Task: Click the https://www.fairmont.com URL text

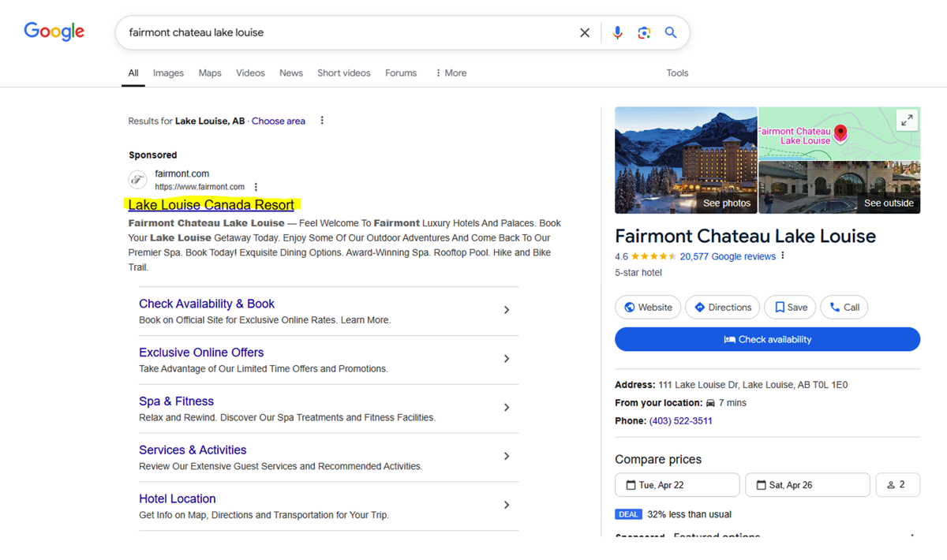Action: coord(200,187)
